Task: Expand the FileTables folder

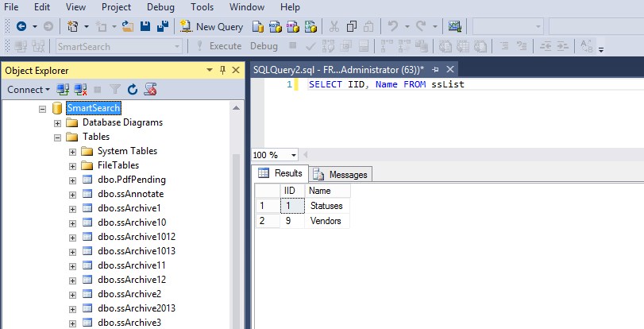Action: tap(73, 167)
